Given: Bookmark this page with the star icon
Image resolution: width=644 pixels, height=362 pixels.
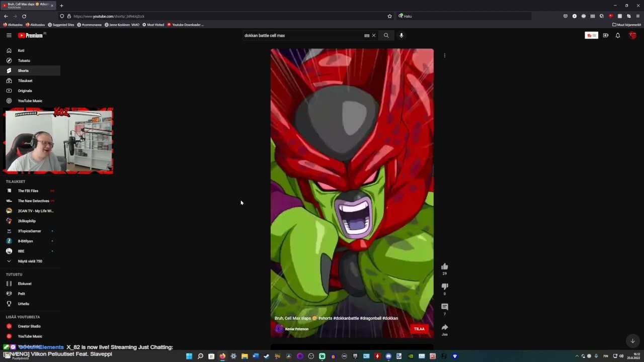Looking at the screenshot, I should (x=389, y=16).
